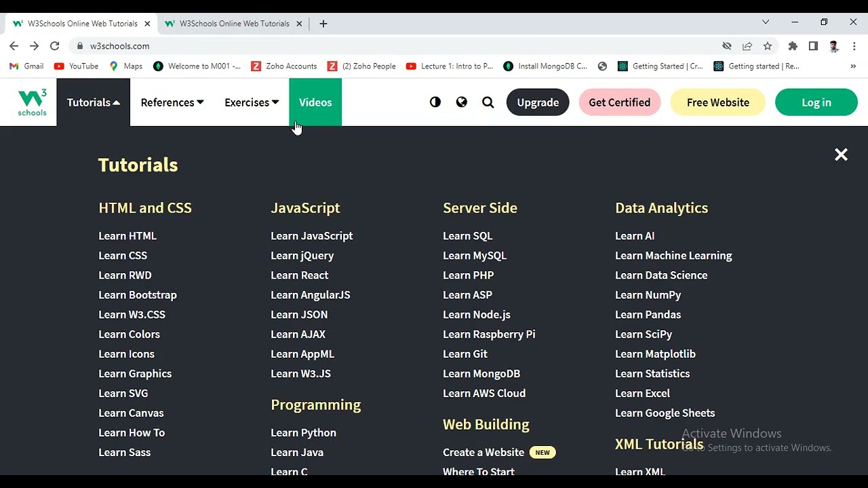Show more bookmarks with double chevron

(853, 66)
